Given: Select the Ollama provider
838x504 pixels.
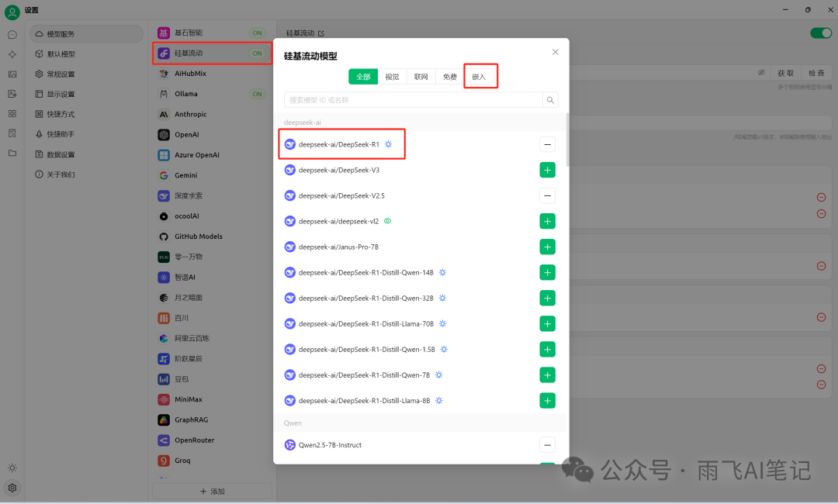Looking at the screenshot, I should (x=212, y=94).
